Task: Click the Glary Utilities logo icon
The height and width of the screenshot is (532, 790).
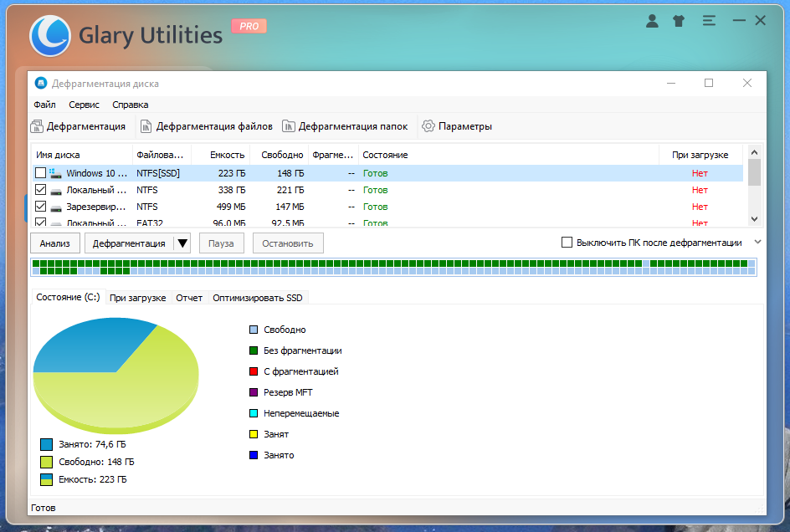Action: tap(50, 36)
